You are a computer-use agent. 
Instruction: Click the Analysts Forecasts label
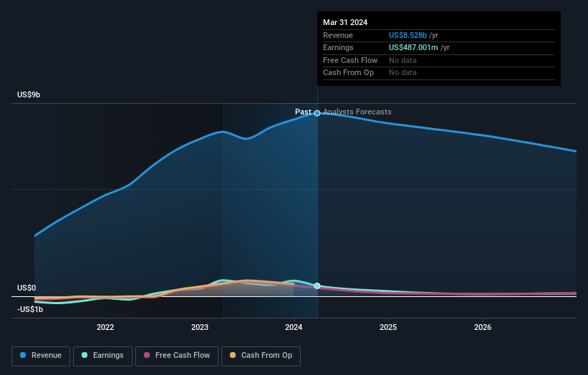(x=357, y=112)
